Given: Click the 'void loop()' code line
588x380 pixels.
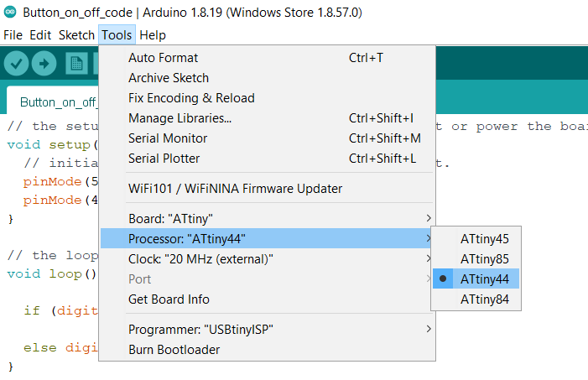Looking at the screenshot, I should 52,273.
